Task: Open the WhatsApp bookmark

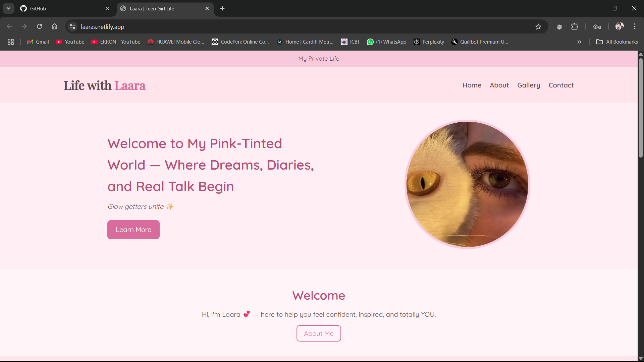Action: pyautogui.click(x=386, y=42)
